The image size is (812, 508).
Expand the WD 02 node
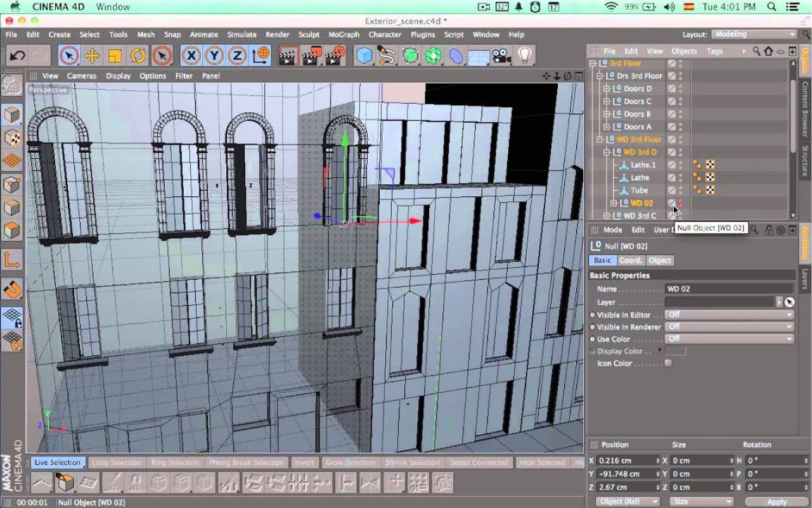[614, 203]
